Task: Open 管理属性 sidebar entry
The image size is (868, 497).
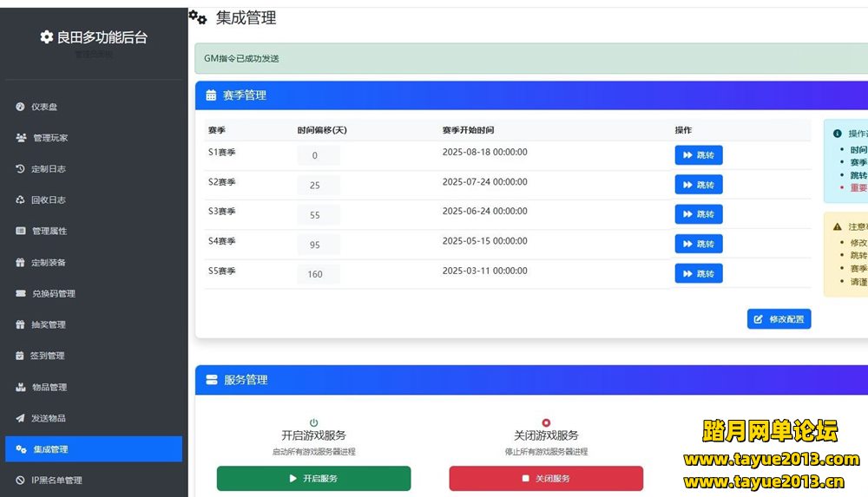Action: (49, 232)
